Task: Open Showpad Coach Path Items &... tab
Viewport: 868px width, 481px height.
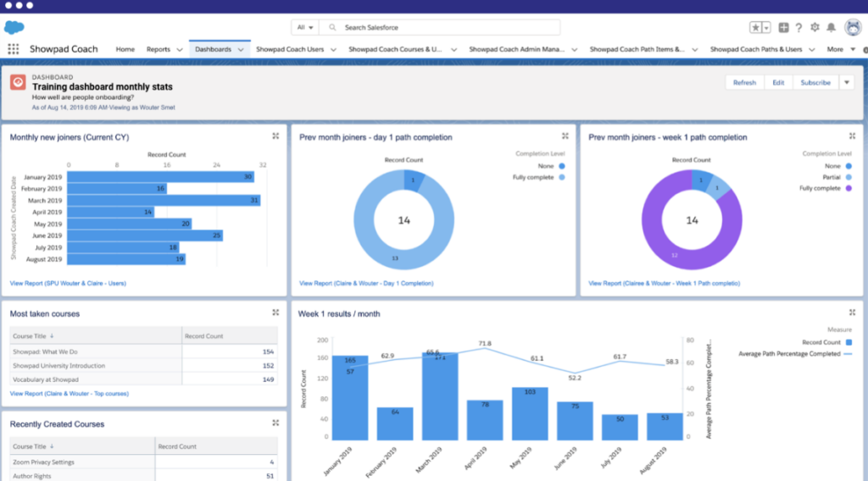Action: [x=637, y=49]
